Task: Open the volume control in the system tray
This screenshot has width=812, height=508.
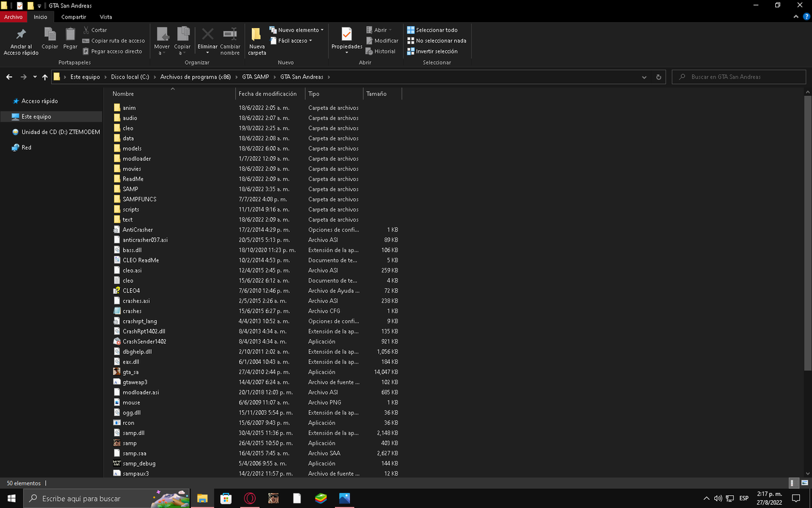Action: (718, 498)
